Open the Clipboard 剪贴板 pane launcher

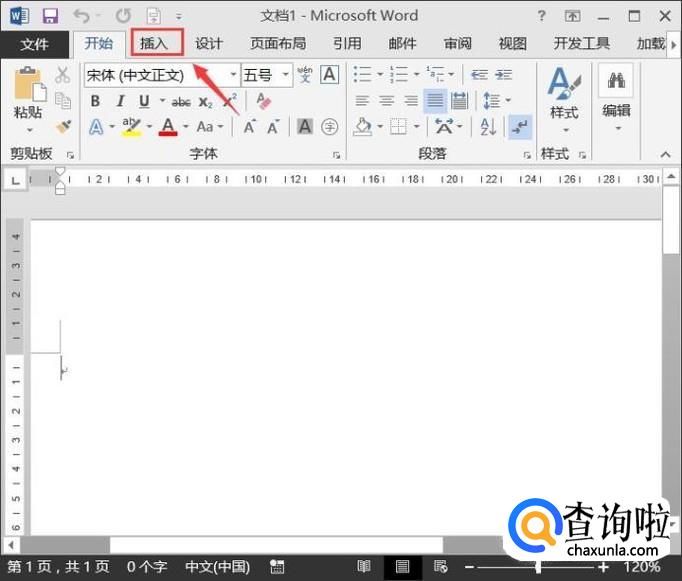[x=70, y=155]
